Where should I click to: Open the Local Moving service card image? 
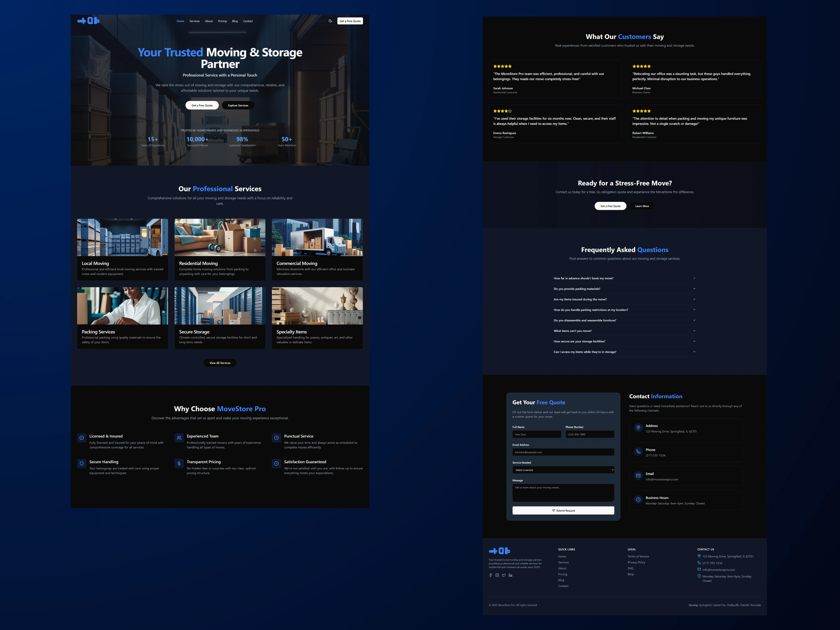(x=123, y=237)
